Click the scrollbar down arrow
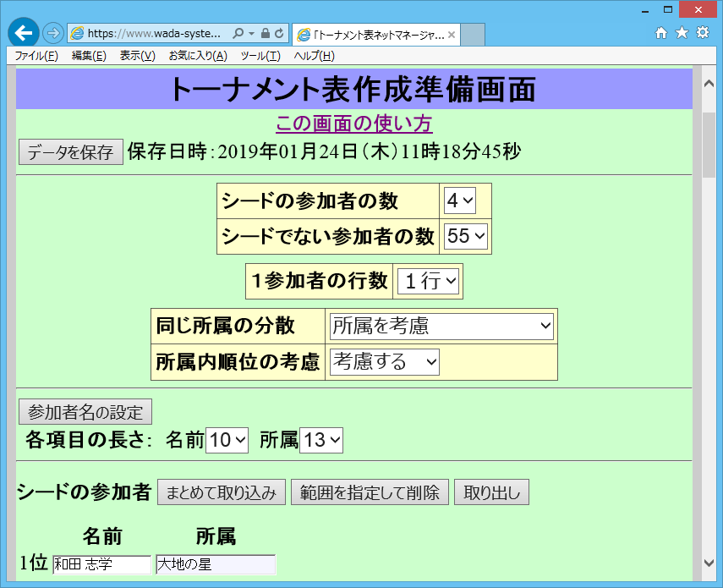The image size is (723, 588). point(709,563)
